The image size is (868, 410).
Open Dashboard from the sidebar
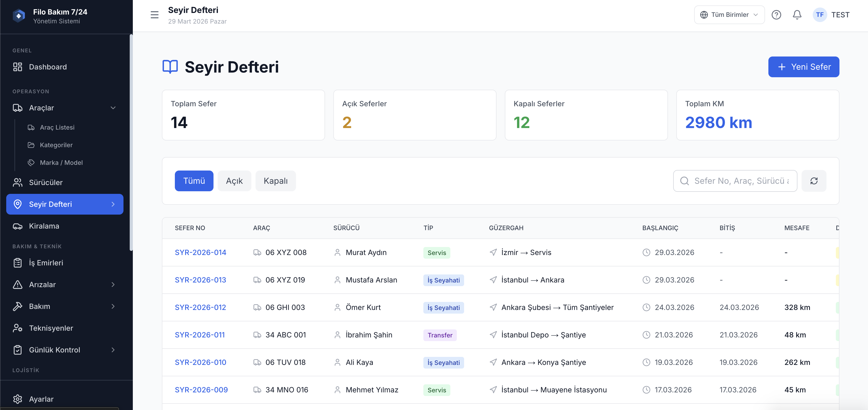tap(47, 67)
